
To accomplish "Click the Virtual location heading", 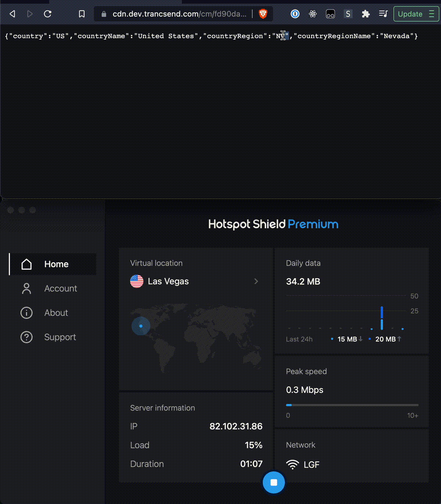I will point(156,263).
